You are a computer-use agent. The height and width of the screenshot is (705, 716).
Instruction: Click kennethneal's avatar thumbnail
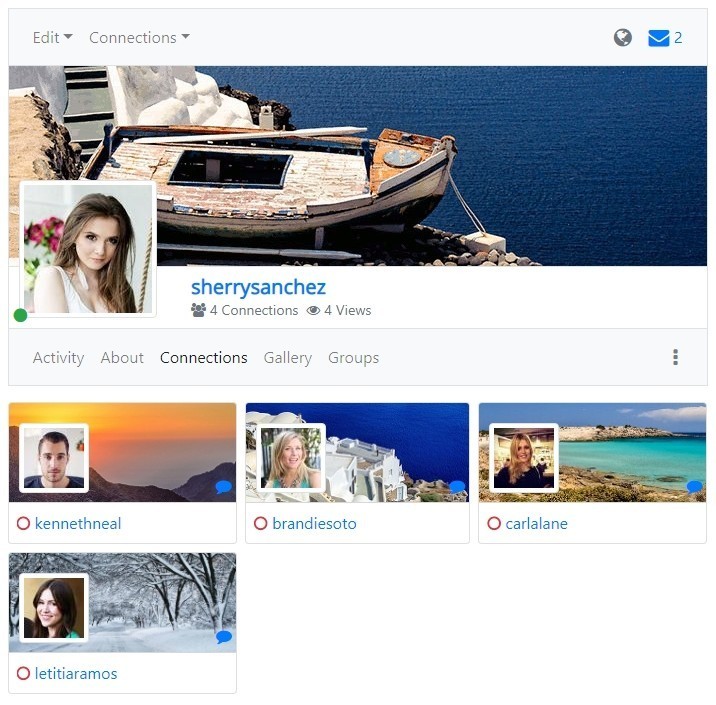pos(54,458)
